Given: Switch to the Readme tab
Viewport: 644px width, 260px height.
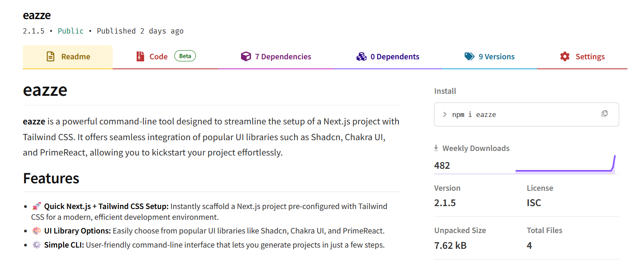Looking at the screenshot, I should 75,57.
